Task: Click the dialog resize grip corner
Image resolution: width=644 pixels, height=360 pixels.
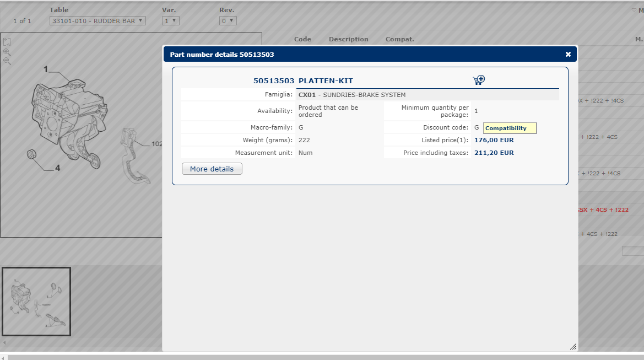Action: [x=573, y=347]
